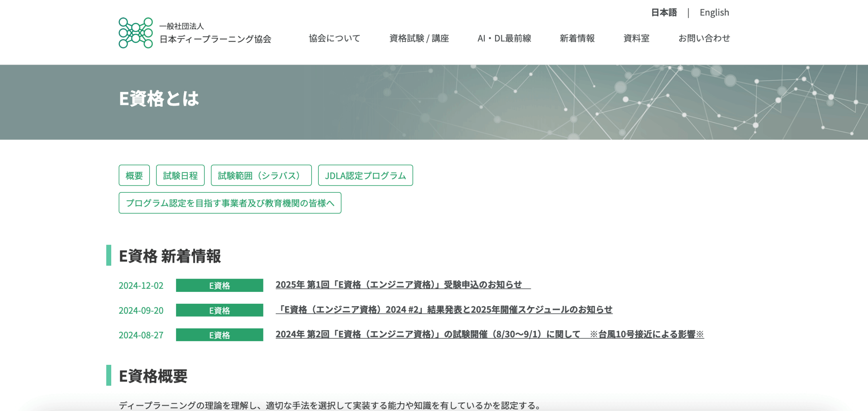Switch language to 日本語
Screen dimensions: 868x411
[x=664, y=13]
